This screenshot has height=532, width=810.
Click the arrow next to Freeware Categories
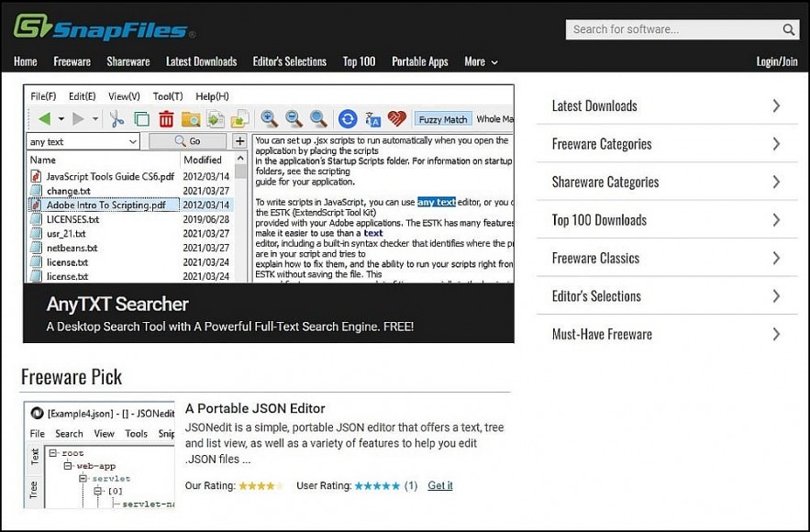coord(776,144)
